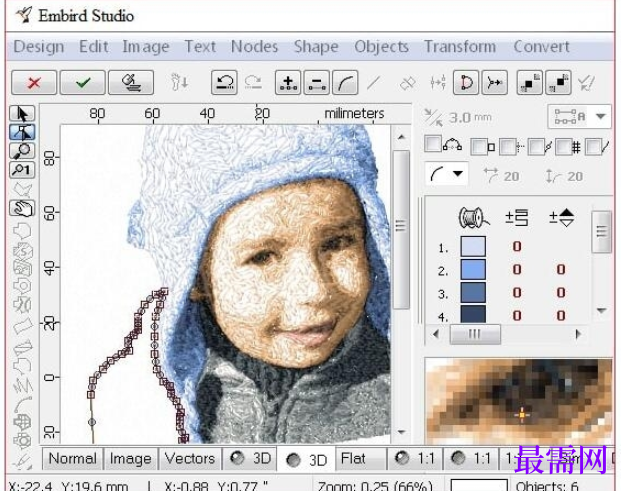The width and height of the screenshot is (626, 491).
Task: Select color swatch 1 light lavender
Action: (x=473, y=246)
